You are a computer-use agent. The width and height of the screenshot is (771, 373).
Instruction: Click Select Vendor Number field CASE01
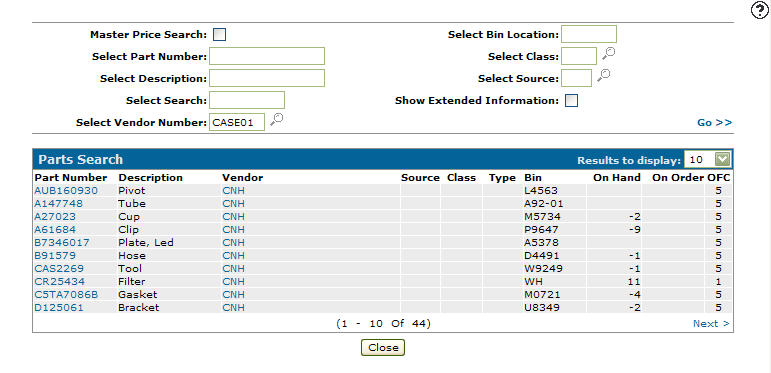[237, 122]
